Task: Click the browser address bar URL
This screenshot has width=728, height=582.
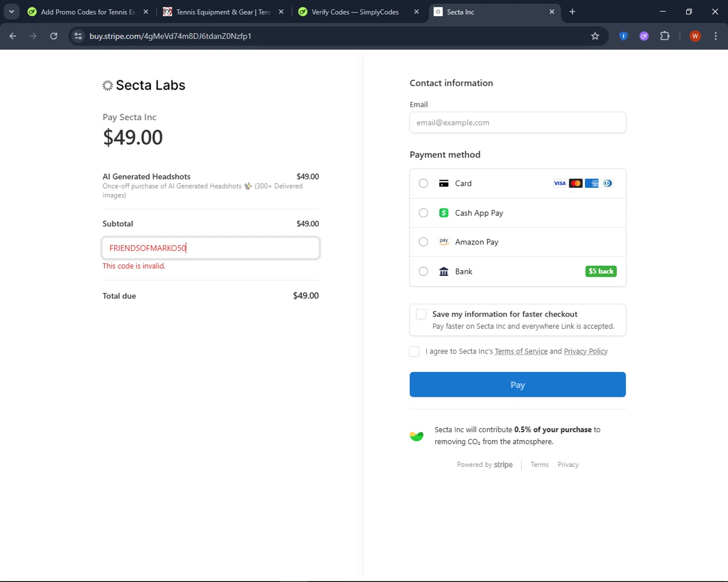Action: [x=170, y=36]
